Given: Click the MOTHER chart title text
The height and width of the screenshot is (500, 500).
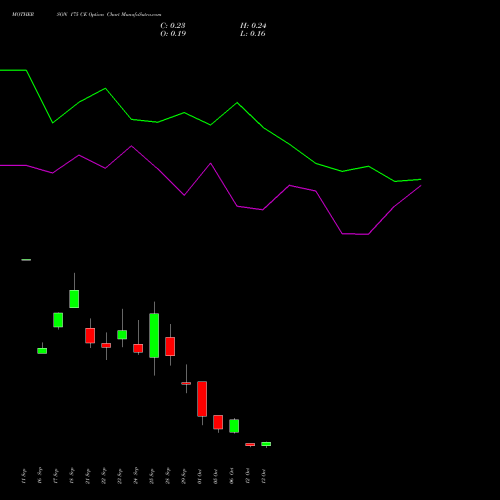Looking at the screenshot, I should click(x=23, y=14).
